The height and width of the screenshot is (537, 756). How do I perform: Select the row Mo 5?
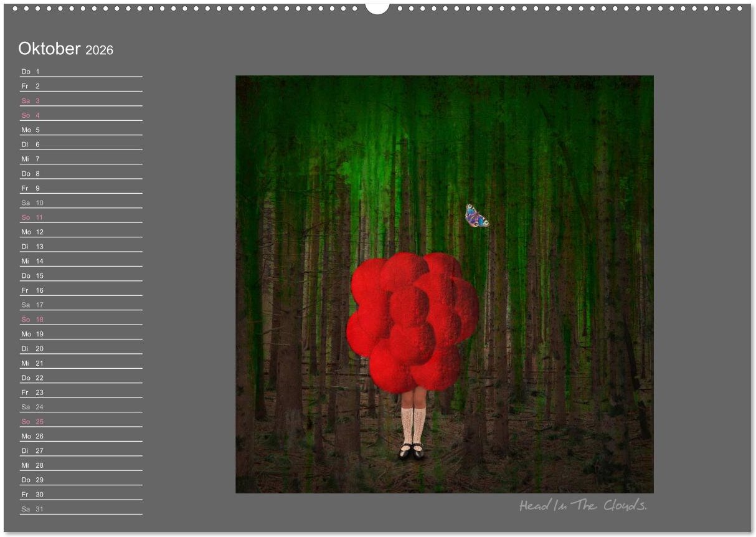(x=81, y=130)
